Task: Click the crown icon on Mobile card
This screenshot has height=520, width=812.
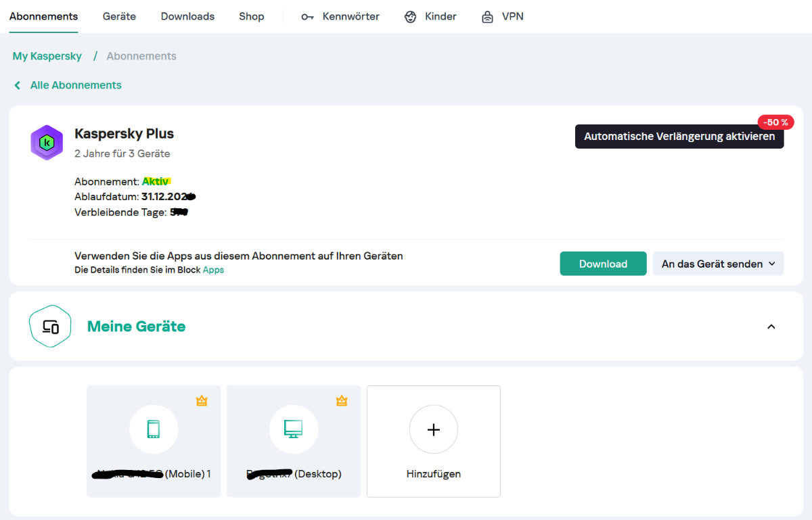Action: [202, 401]
